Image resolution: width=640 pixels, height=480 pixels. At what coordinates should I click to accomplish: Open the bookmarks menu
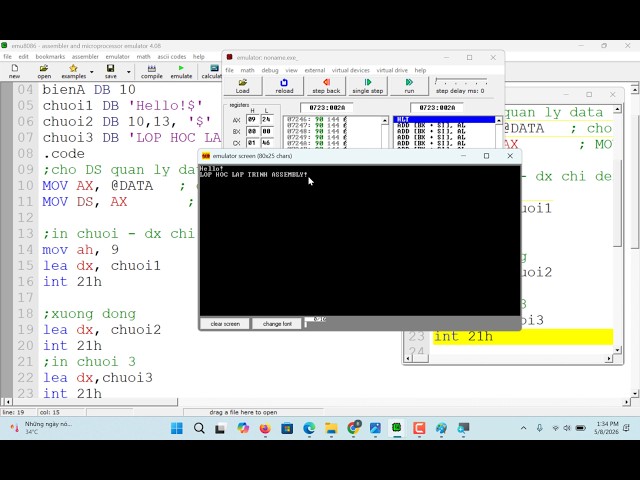pyautogui.click(x=50, y=57)
